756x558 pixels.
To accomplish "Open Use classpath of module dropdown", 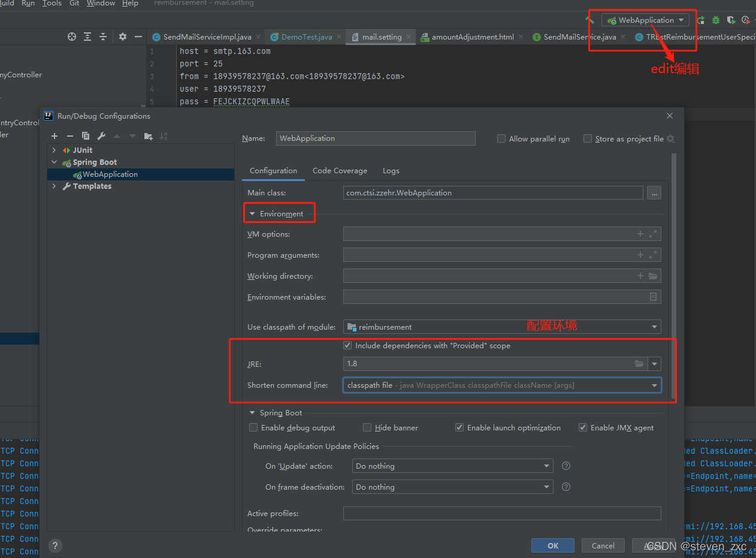I will (x=502, y=327).
